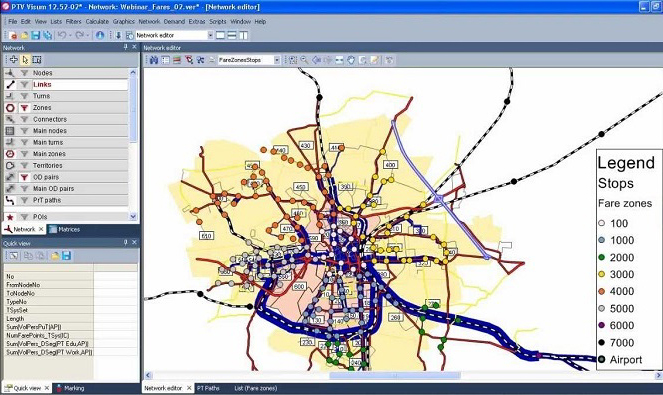663x395 pixels.
Task: Select the Nodes network object row
Action: coord(66,73)
